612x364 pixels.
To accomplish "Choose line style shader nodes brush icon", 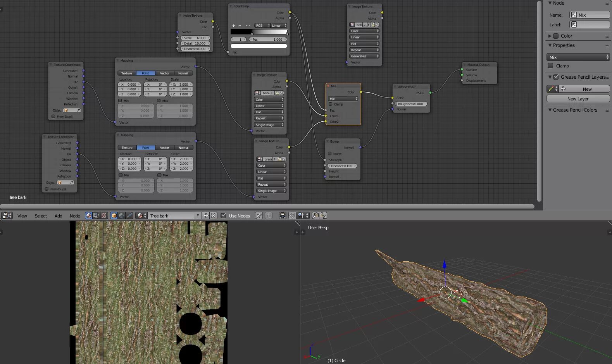I will click(129, 216).
